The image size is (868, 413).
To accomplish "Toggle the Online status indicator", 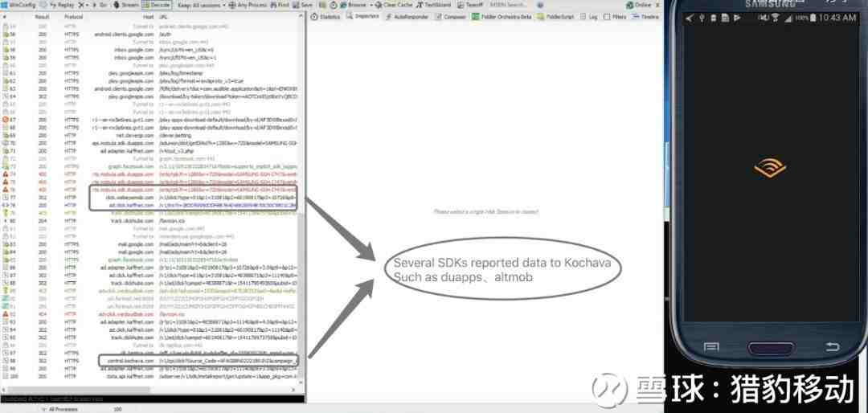I will [639, 5].
